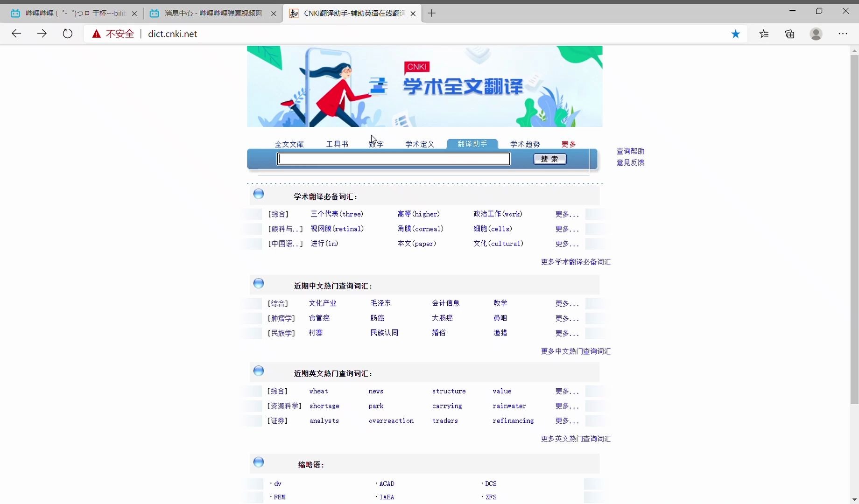Screen dimensions: 859x504
Task: Open the 三个代表(three) entry
Action: (337, 214)
